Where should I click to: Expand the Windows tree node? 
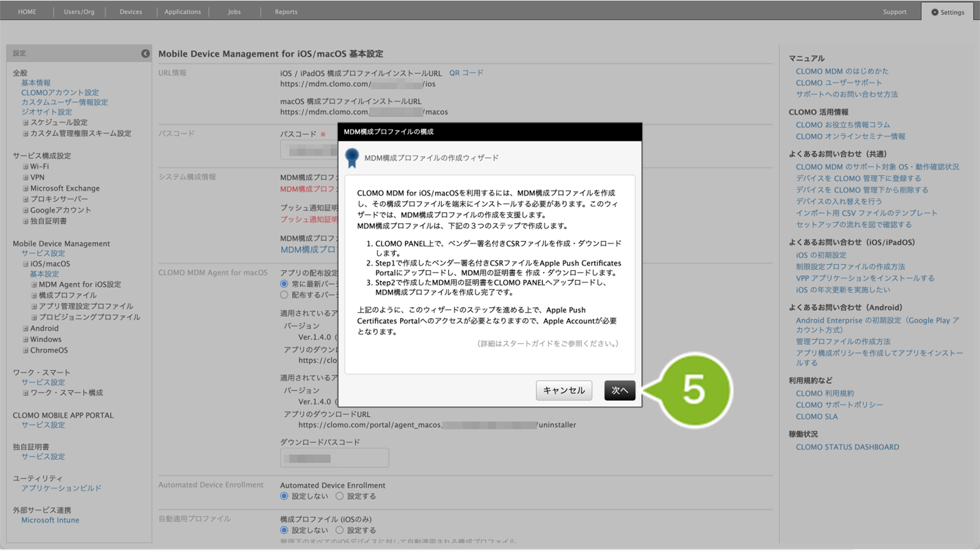tap(25, 339)
